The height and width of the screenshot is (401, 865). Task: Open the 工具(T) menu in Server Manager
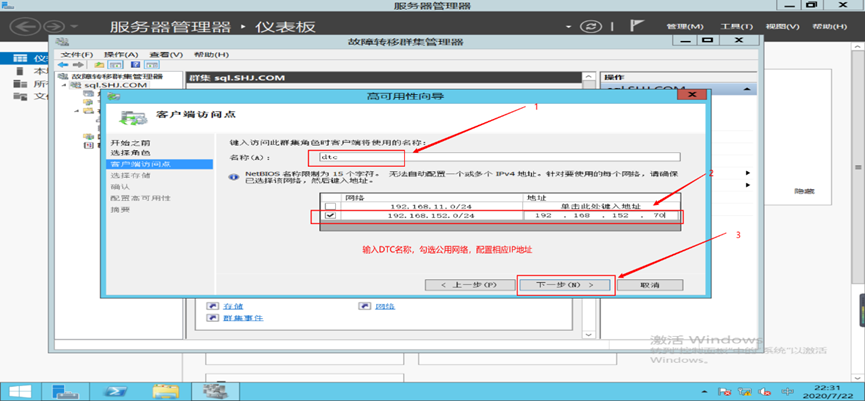click(x=736, y=26)
